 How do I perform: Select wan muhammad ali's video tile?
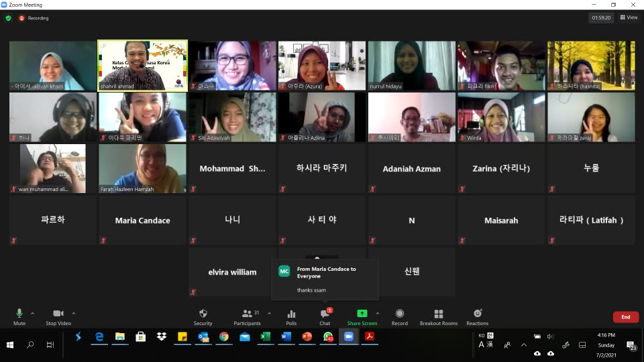pos(53,168)
